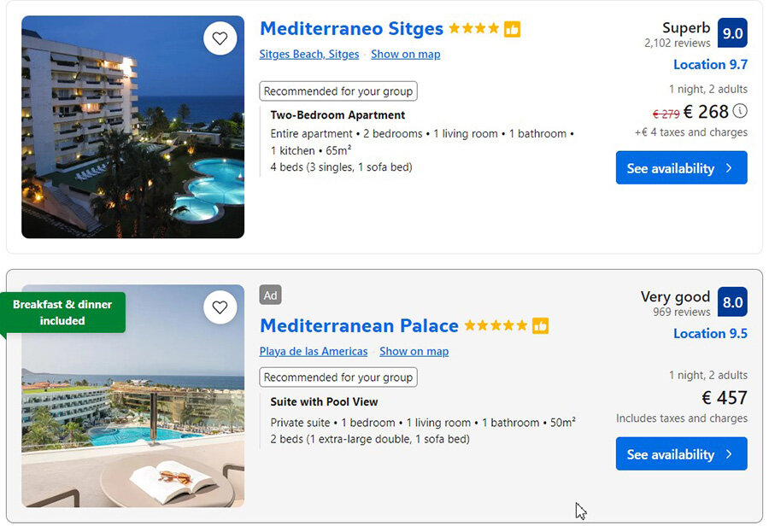This screenshot has height=532, width=769.
Task: Click thumbs-up preferred badge for Mediterraneo Sitges
Action: tap(512, 29)
